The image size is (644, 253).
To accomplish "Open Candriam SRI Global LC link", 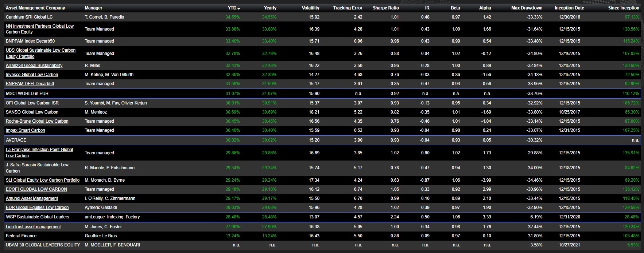I will [x=29, y=17].
